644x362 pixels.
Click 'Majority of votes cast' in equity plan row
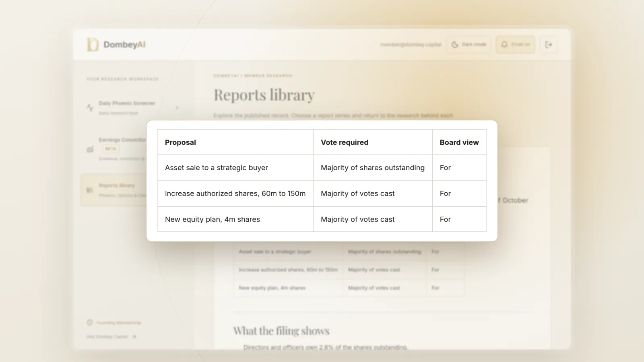click(373, 219)
